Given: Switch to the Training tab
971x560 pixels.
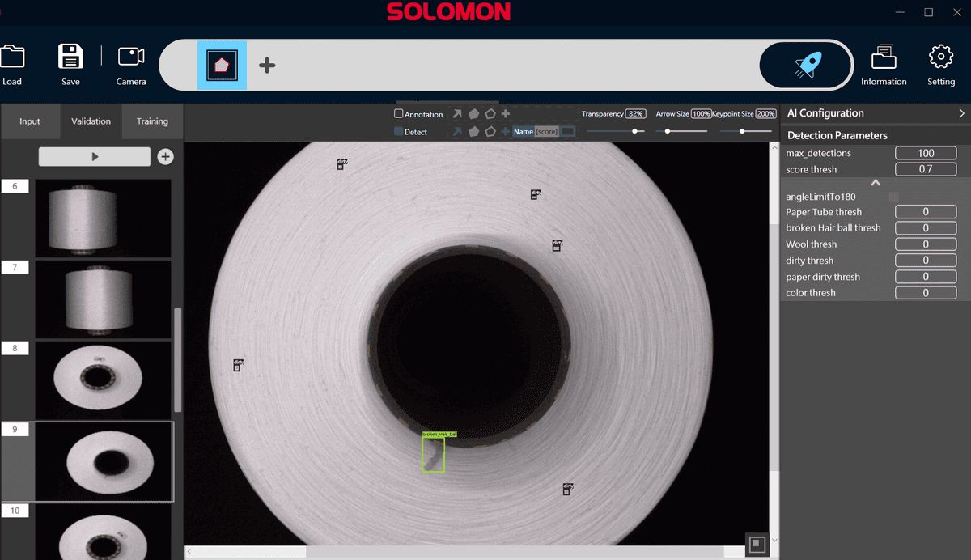Looking at the screenshot, I should [152, 121].
